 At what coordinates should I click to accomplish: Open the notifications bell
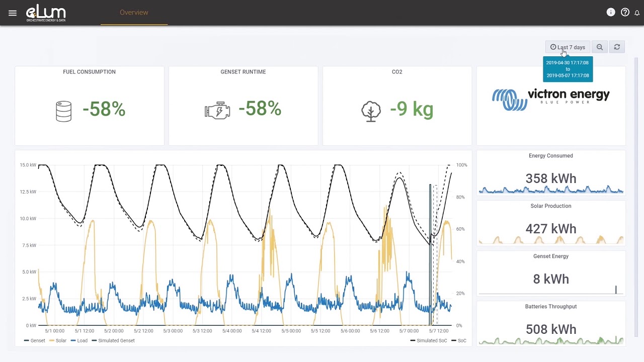click(637, 13)
